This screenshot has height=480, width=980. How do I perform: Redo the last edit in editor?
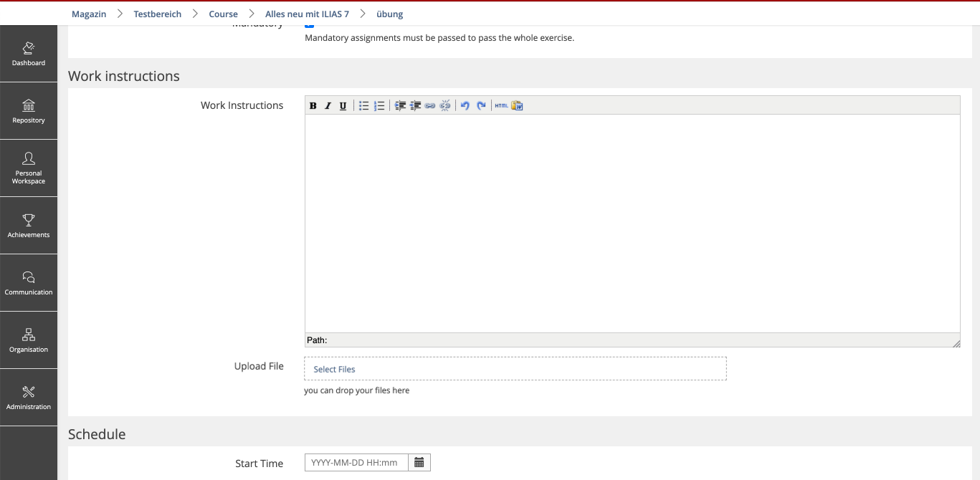[x=481, y=106]
